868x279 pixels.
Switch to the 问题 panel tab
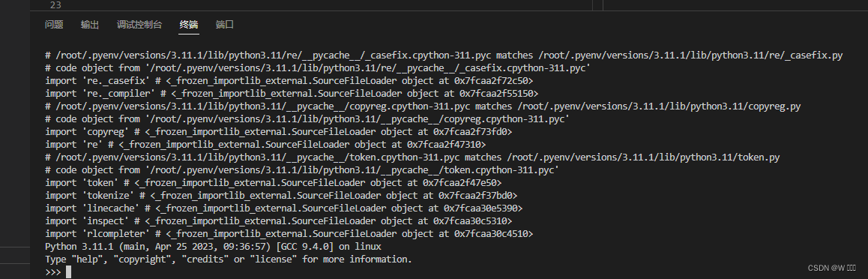[54, 24]
